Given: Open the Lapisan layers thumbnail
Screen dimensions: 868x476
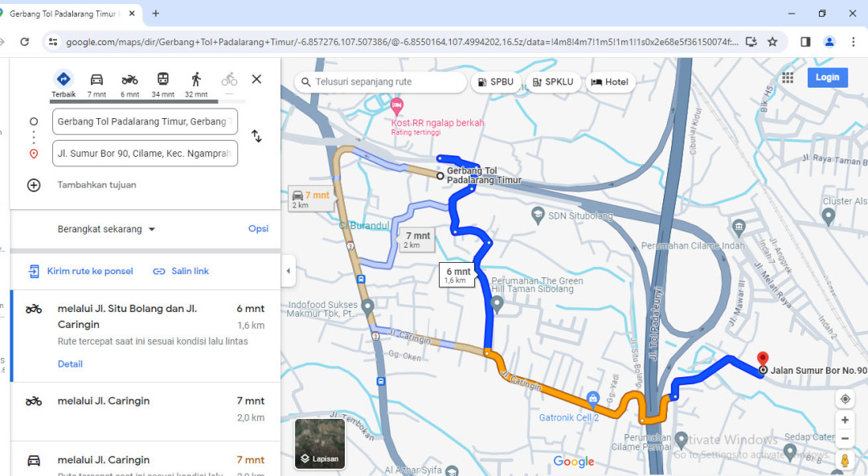Looking at the screenshot, I should [320, 444].
